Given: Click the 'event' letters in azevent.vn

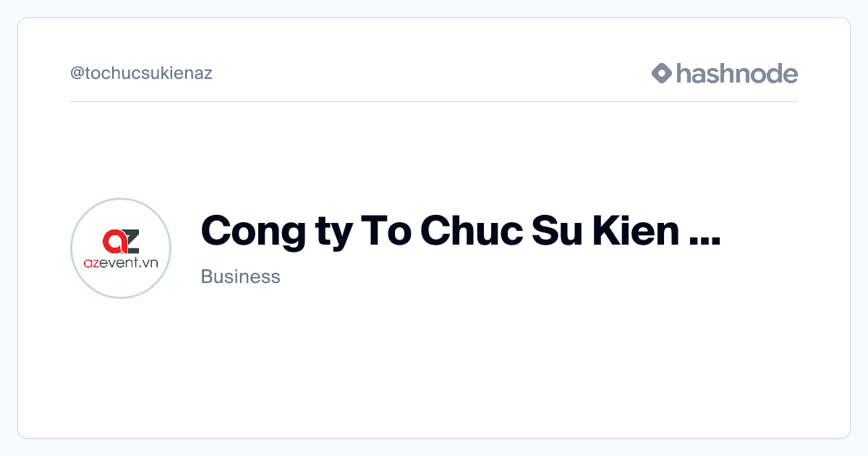Looking at the screenshot, I should tap(121, 263).
